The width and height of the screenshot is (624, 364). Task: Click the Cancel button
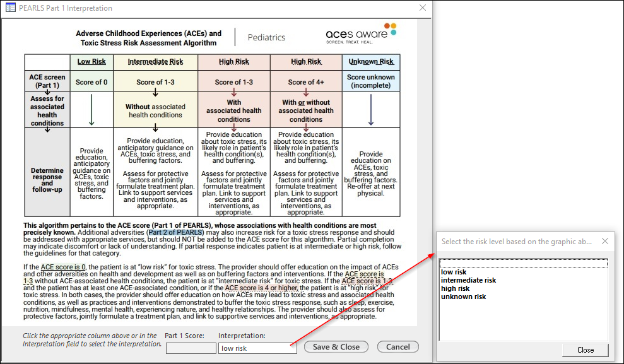pos(398,347)
